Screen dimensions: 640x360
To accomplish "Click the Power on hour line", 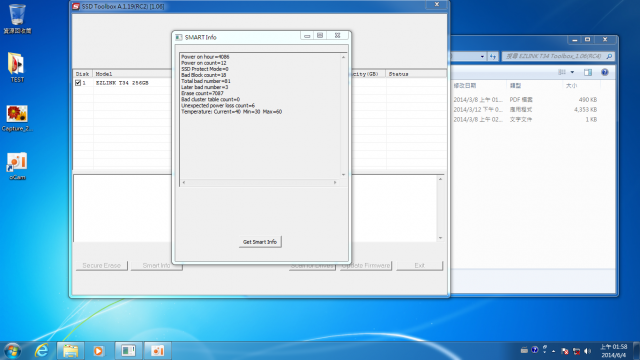I will (x=205, y=57).
